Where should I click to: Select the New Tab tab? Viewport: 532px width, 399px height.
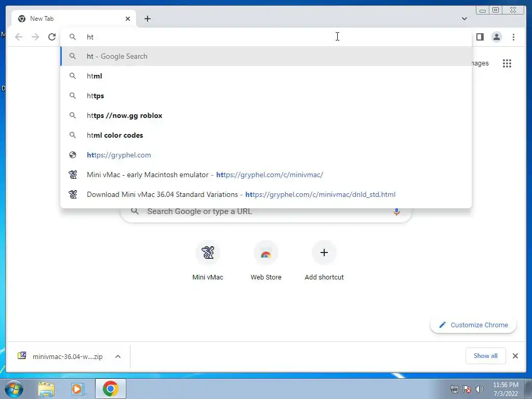coord(74,19)
